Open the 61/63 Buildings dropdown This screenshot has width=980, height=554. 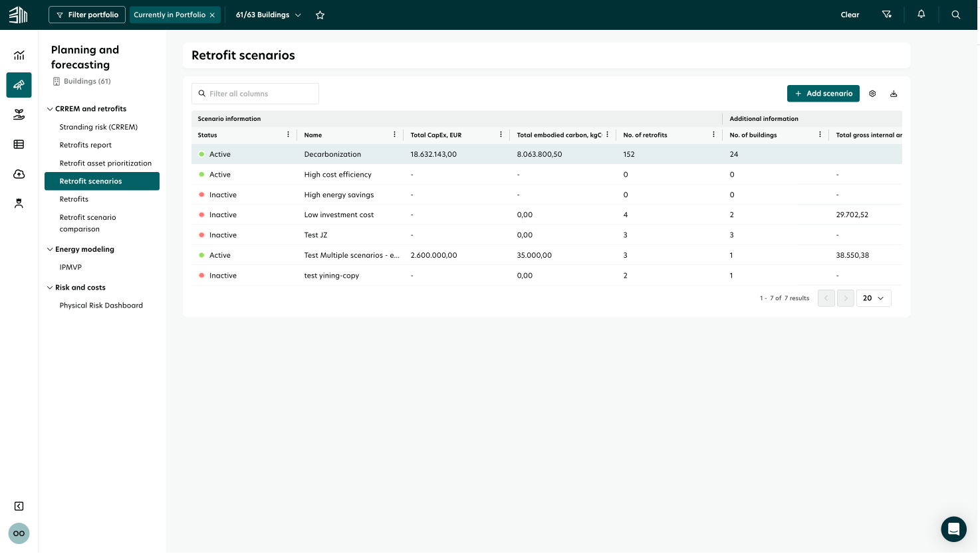tap(268, 15)
